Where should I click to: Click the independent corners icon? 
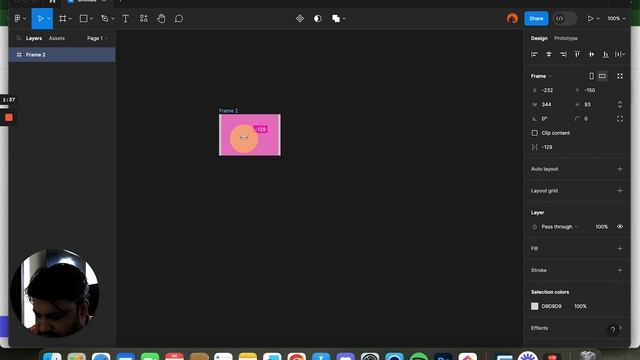pyautogui.click(x=620, y=119)
